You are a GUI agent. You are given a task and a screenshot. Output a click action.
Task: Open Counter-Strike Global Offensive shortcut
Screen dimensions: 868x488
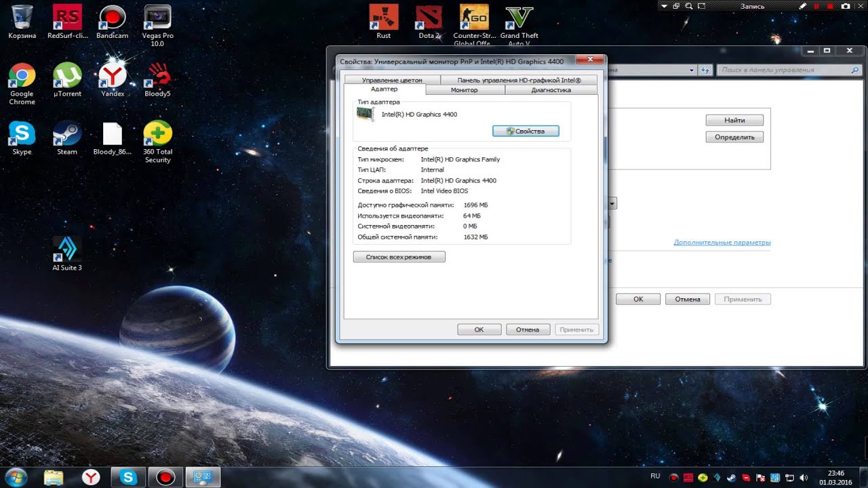pos(473,25)
